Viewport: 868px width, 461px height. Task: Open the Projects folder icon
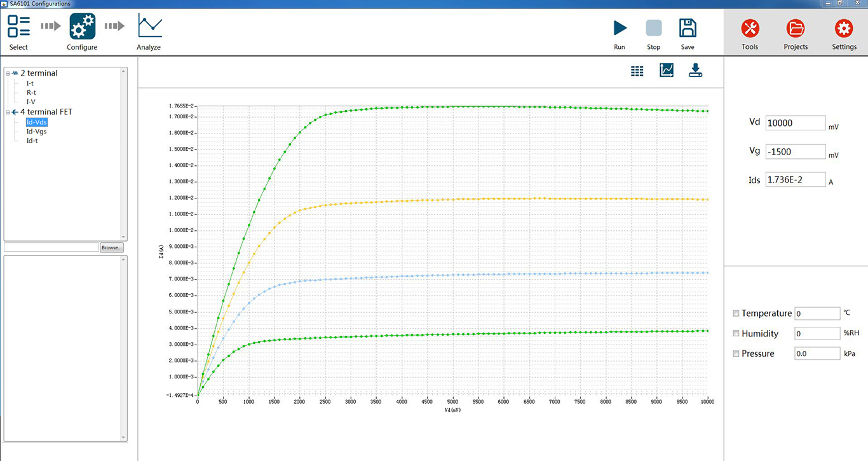click(x=796, y=29)
